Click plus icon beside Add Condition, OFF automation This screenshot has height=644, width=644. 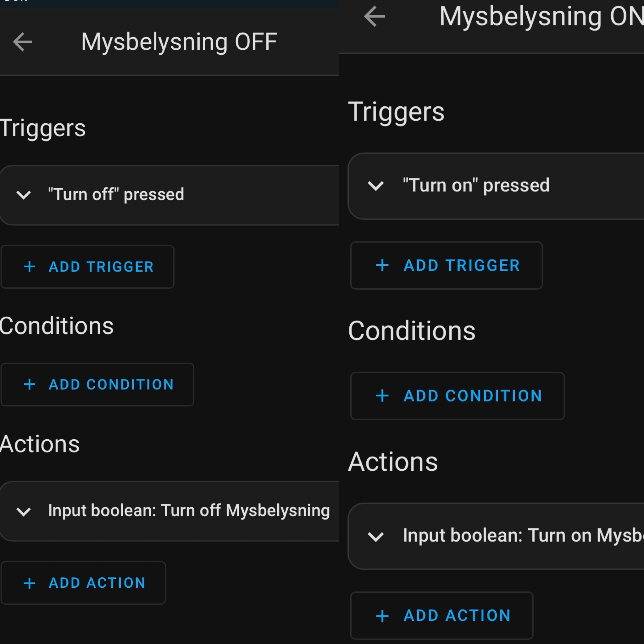coord(30,384)
